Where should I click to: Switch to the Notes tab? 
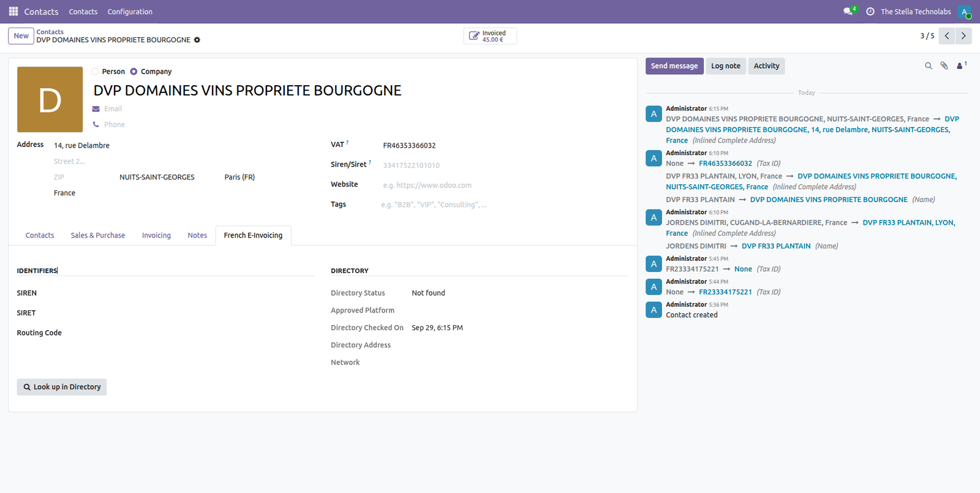pos(197,235)
